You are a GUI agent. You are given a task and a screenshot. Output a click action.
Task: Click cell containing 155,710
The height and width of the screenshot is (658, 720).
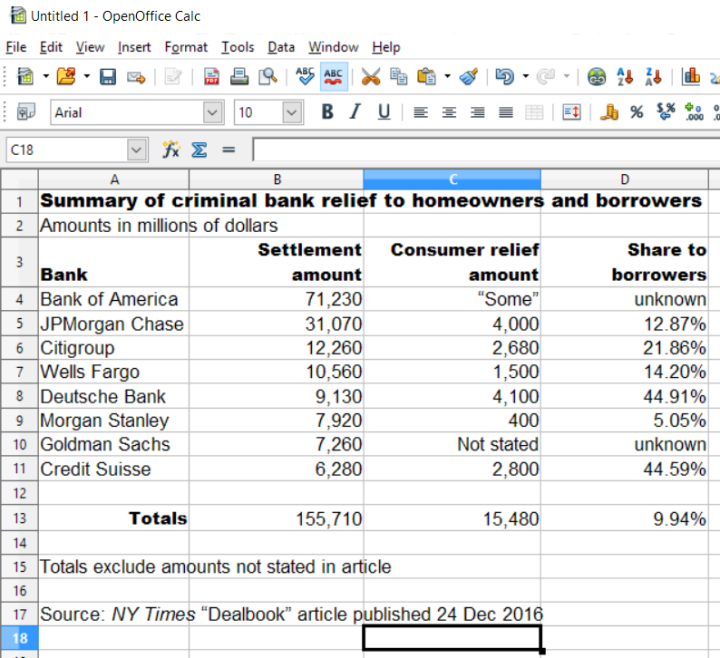tap(276, 518)
